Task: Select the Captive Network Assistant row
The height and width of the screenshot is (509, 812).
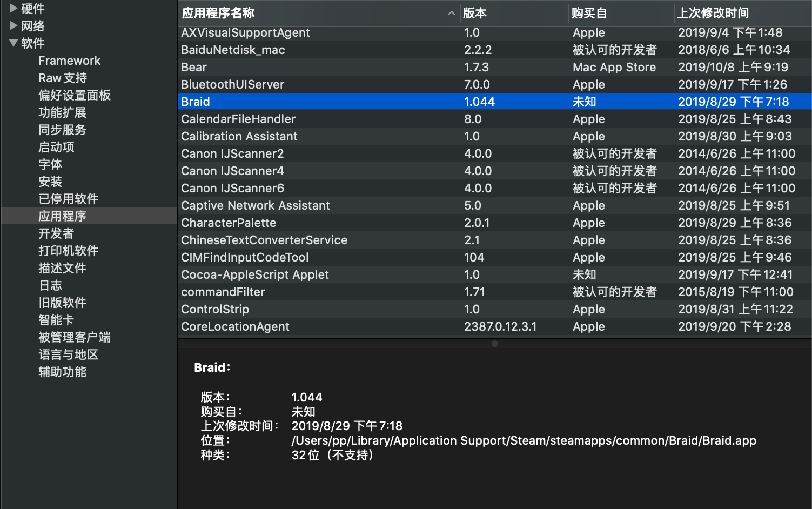Action: coord(494,205)
